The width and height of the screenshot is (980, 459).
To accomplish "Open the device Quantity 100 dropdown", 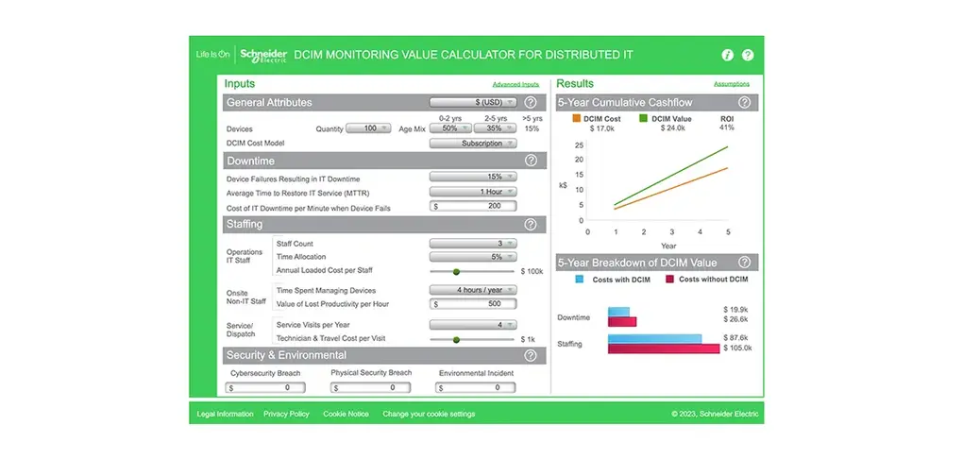I will 368,128.
